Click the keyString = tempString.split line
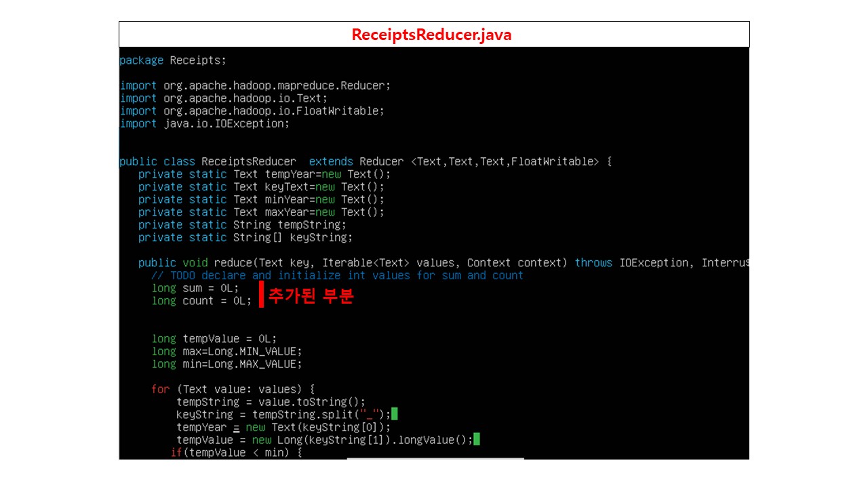This screenshot has height=488, width=868. [x=283, y=415]
